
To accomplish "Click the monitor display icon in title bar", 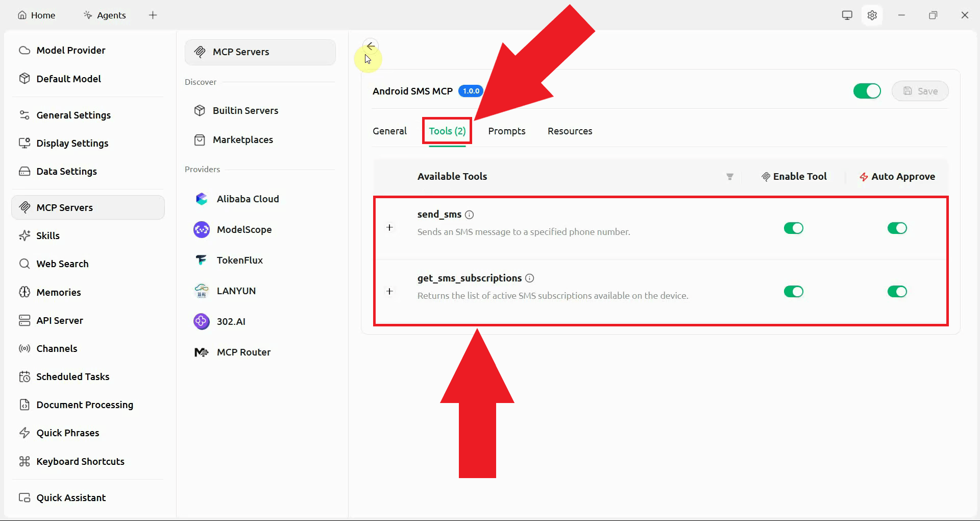I will pyautogui.click(x=847, y=15).
